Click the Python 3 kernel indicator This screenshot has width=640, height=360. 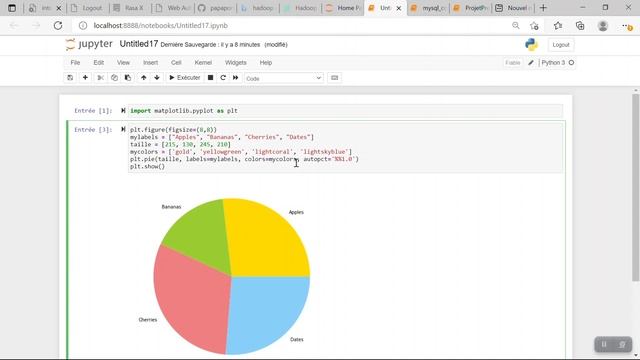point(553,62)
